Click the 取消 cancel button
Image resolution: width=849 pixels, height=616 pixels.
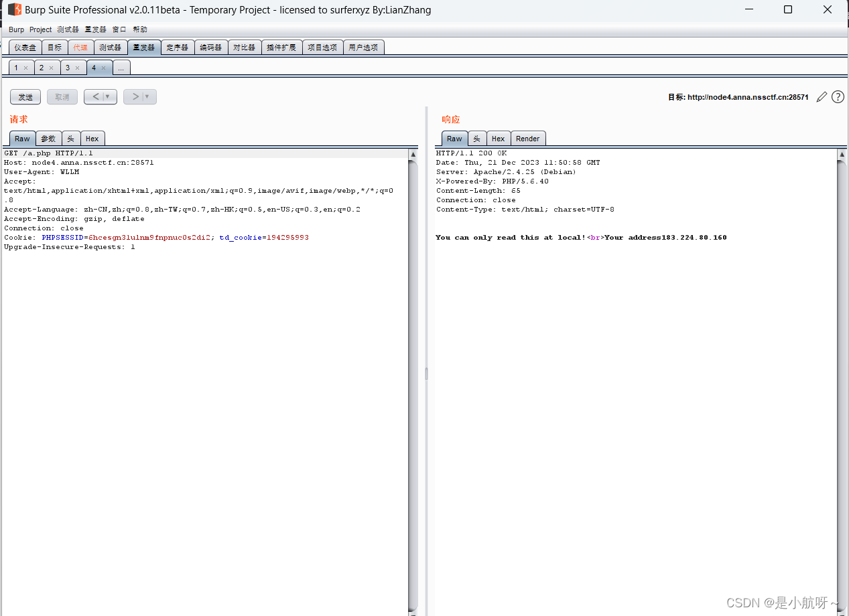62,97
